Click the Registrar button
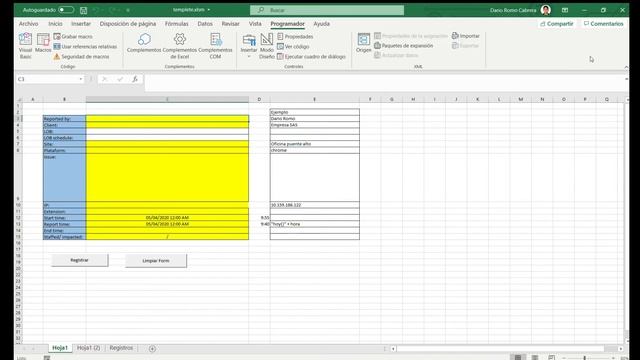The height and width of the screenshot is (360, 640). click(x=80, y=260)
